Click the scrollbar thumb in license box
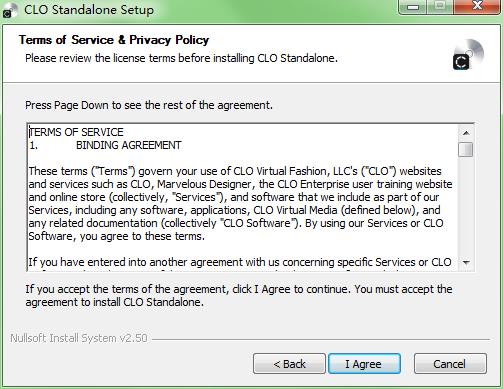This screenshot has width=503, height=389. coord(465,149)
